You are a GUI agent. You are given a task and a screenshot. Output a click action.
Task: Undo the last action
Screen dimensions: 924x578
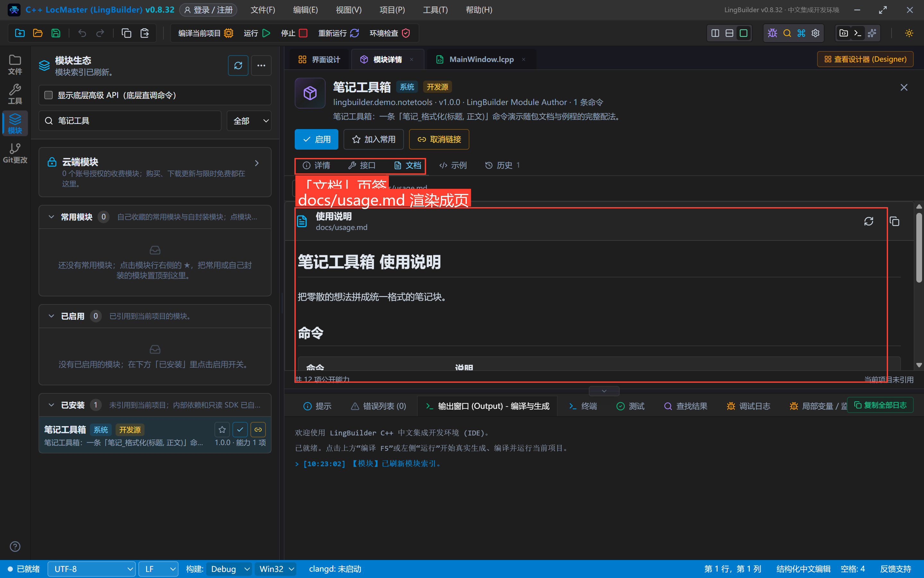tap(82, 33)
